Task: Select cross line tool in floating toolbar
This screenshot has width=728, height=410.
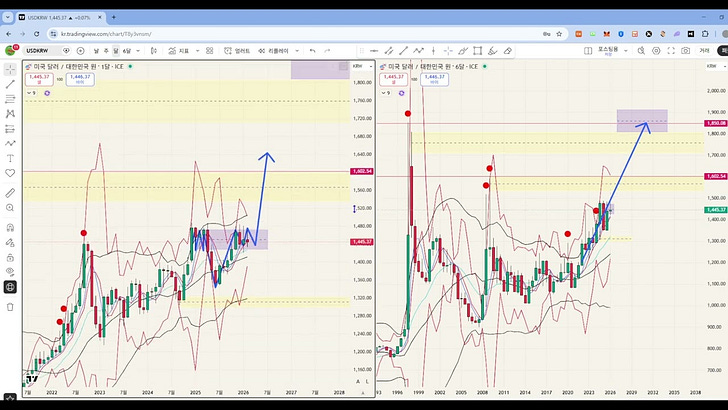Action: coord(448,51)
